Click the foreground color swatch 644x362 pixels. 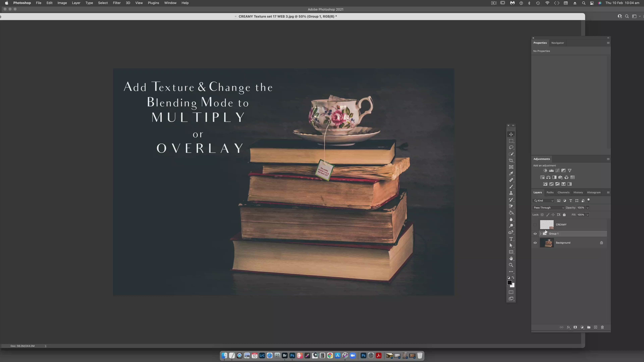point(509,283)
